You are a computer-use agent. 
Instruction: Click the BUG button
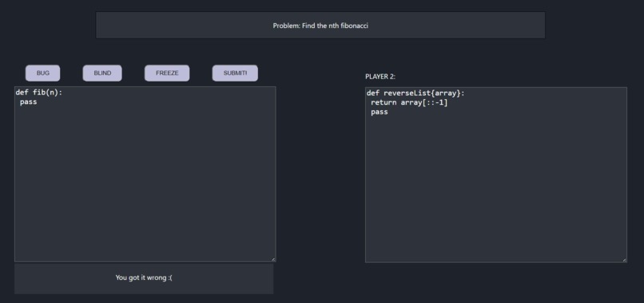[x=42, y=74]
